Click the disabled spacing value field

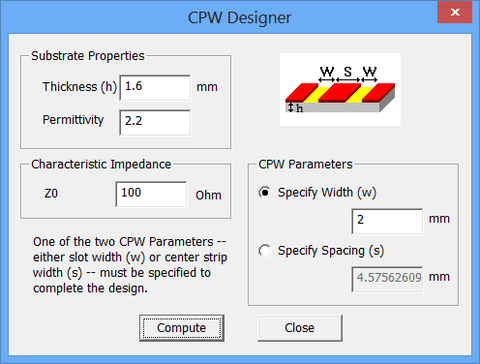(387, 279)
